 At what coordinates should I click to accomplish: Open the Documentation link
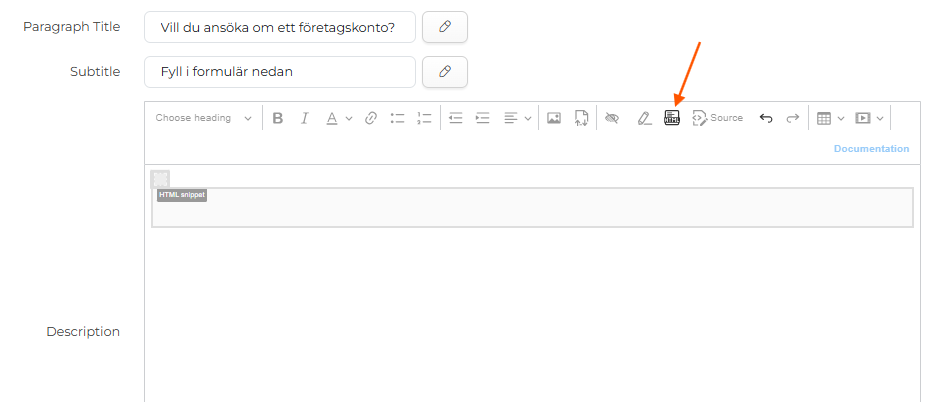point(871,148)
